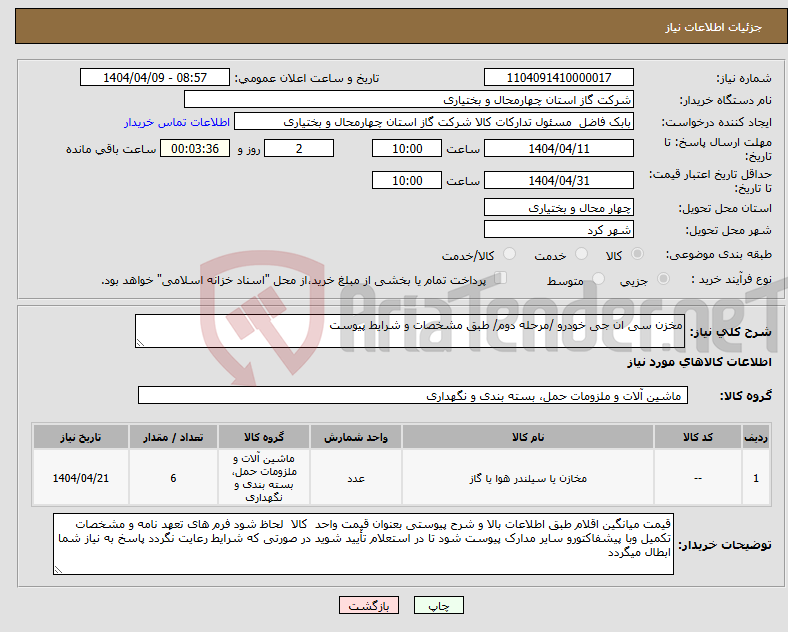Click the delivery city field شهر کرد
This screenshot has height=632, width=788.
[558, 230]
